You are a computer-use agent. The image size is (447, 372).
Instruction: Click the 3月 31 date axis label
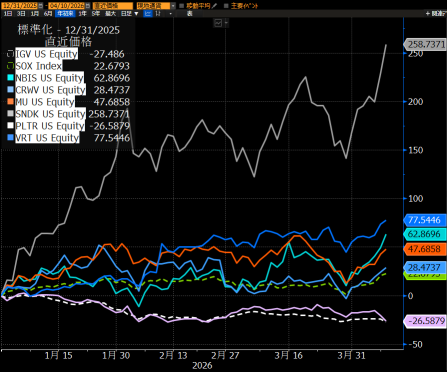[351, 355]
